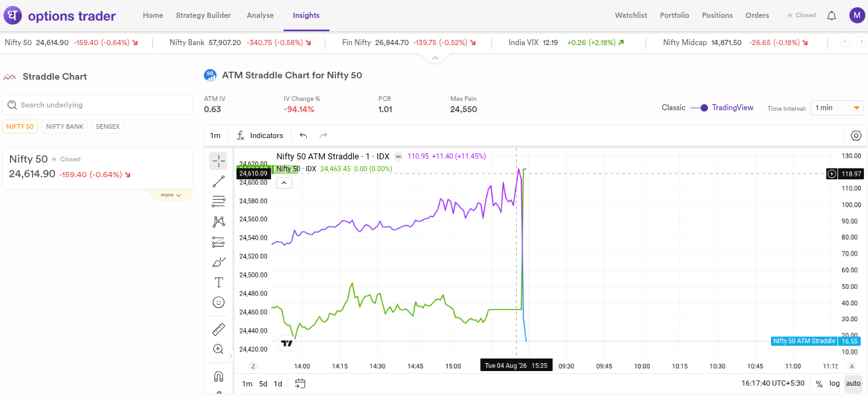Open the Watchlist page
The image size is (868, 397).
pos(631,15)
